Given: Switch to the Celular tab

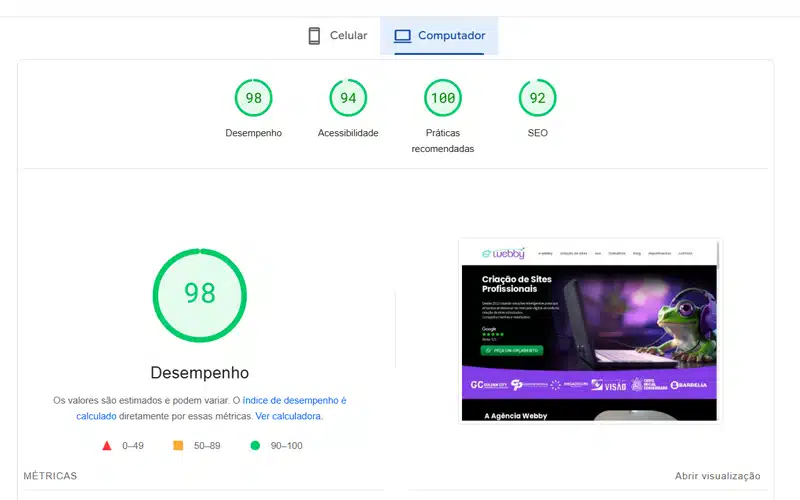Looking at the screenshot, I should point(338,36).
